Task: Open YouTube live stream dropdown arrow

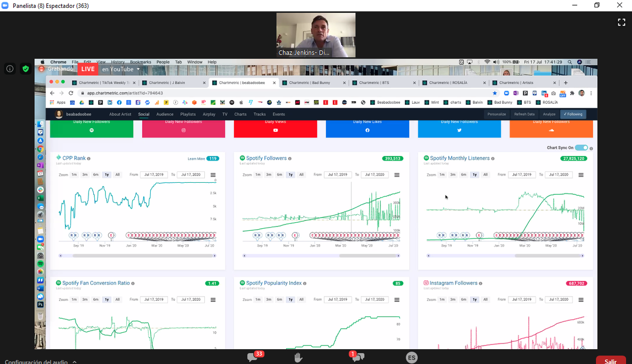Action: pyautogui.click(x=139, y=69)
